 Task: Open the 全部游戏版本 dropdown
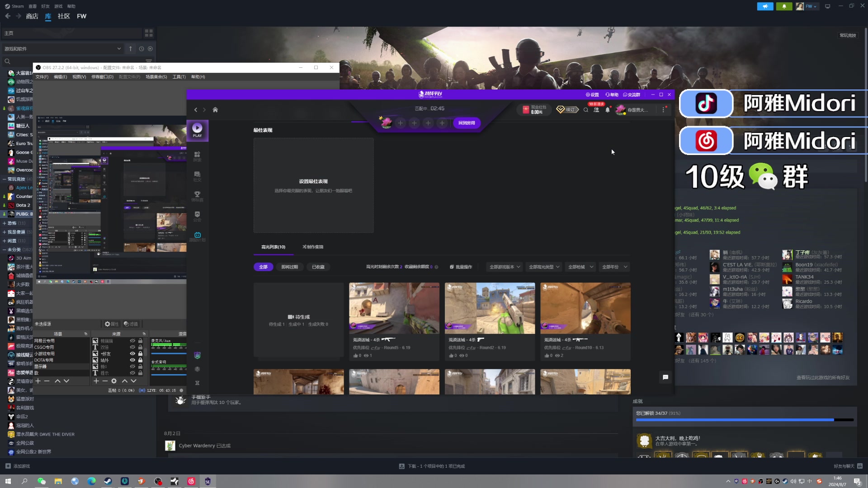[505, 267]
